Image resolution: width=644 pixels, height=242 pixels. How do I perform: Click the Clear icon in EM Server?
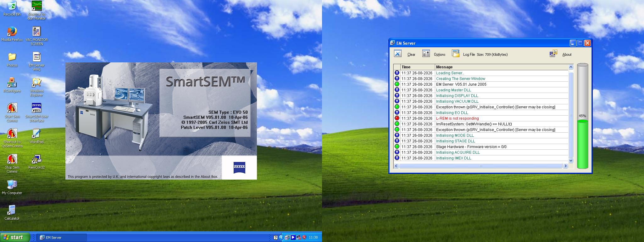[x=397, y=54]
